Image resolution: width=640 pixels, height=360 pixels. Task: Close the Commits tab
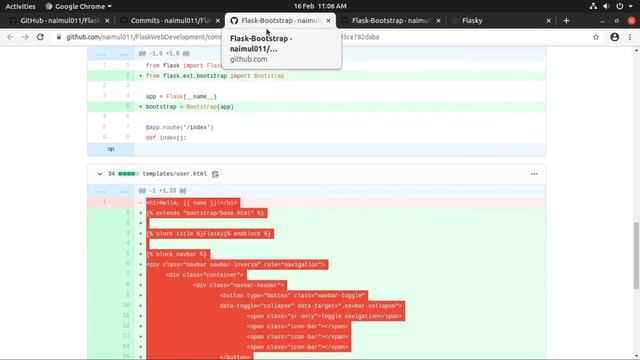click(x=218, y=20)
